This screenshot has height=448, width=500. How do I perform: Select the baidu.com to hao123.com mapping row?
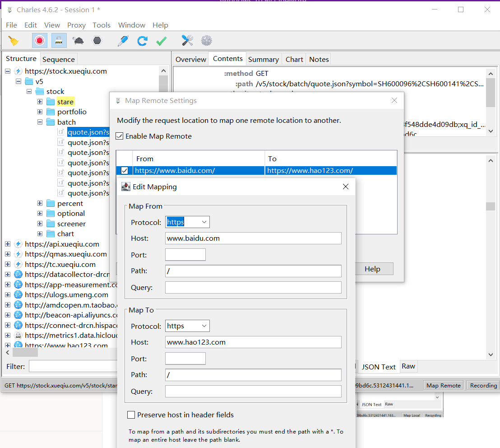tap(256, 171)
